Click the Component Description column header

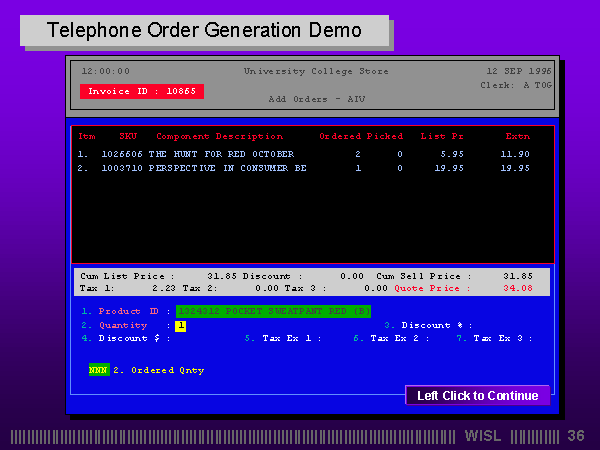tap(220, 135)
